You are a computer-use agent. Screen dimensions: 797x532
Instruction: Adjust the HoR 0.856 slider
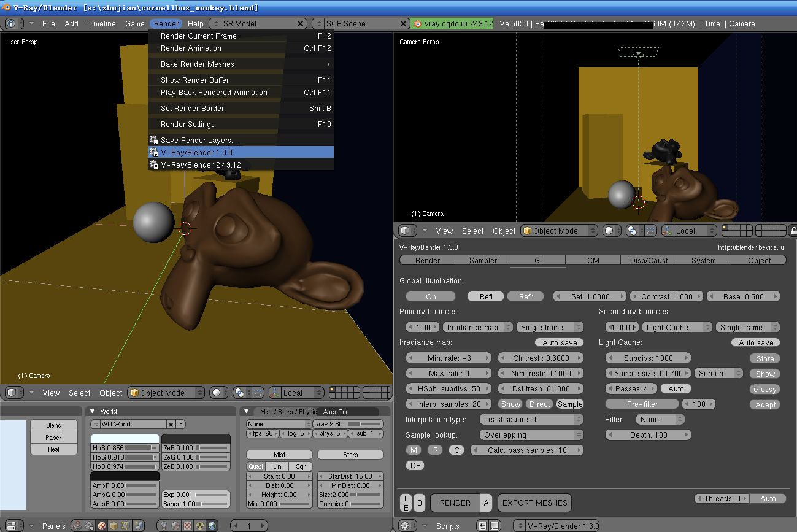tap(125, 448)
